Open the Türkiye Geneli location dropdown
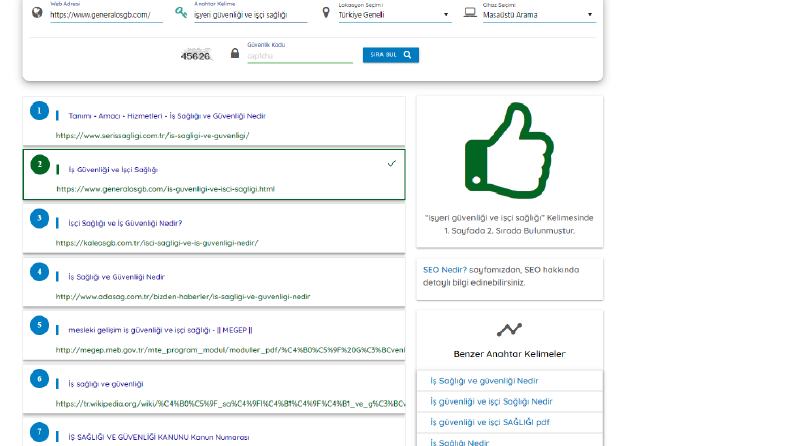This screenshot has width=793, height=446. (394, 15)
